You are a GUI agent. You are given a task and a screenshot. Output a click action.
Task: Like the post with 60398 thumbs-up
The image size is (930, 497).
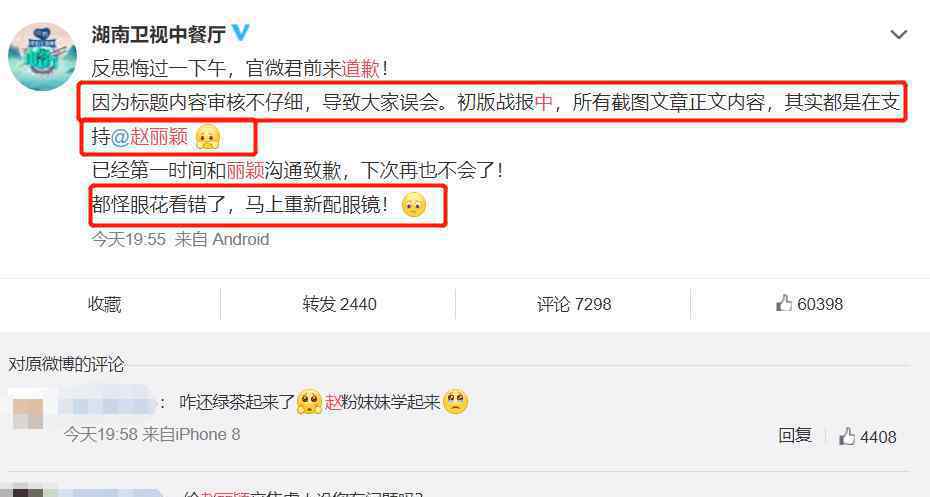(810, 304)
